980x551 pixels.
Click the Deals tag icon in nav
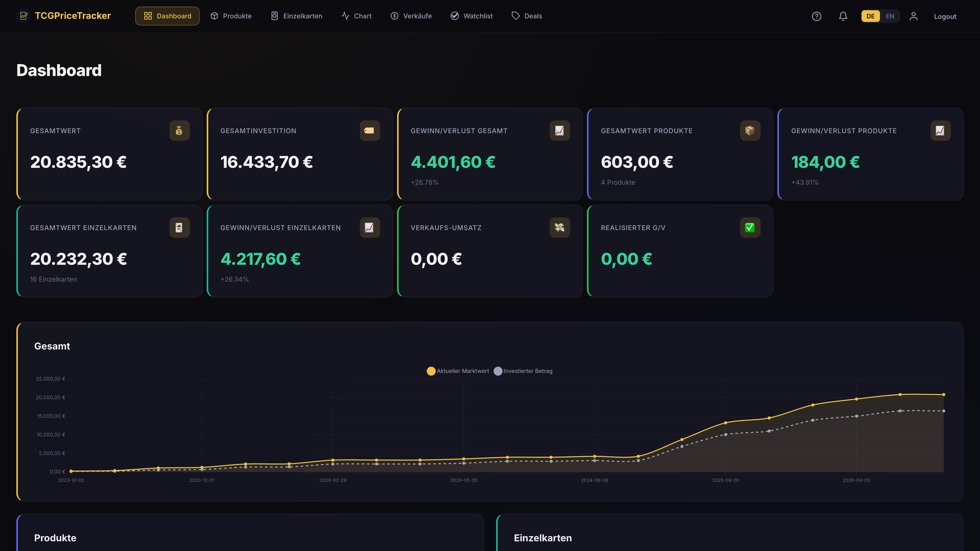516,16
